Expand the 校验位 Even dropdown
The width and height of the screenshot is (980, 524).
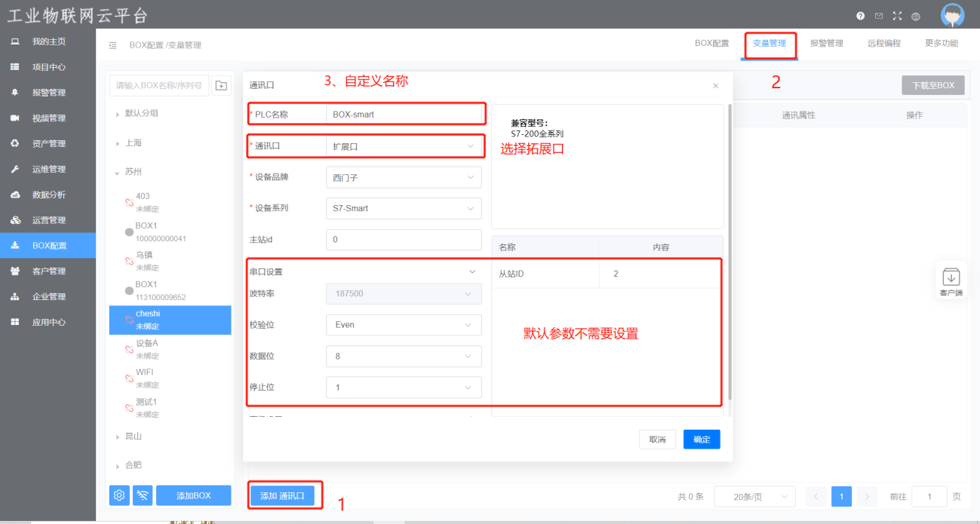point(403,325)
